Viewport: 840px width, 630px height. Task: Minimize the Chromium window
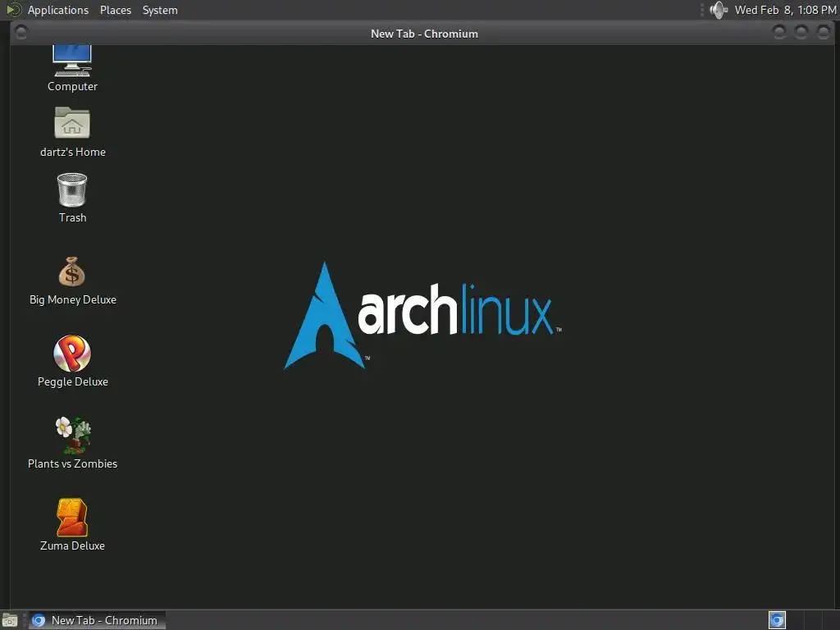(x=779, y=33)
